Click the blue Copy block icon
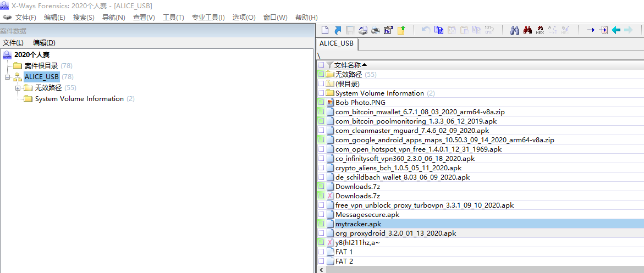 (x=439, y=30)
